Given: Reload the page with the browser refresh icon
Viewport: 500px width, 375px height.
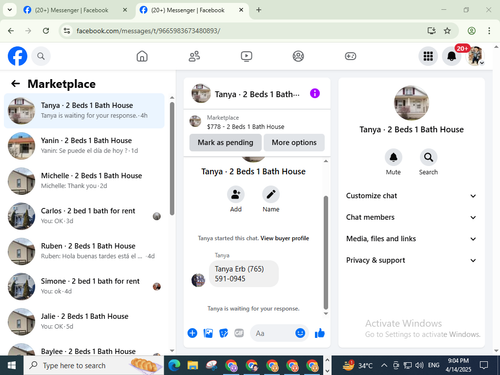Looking at the screenshot, I should 46,31.
